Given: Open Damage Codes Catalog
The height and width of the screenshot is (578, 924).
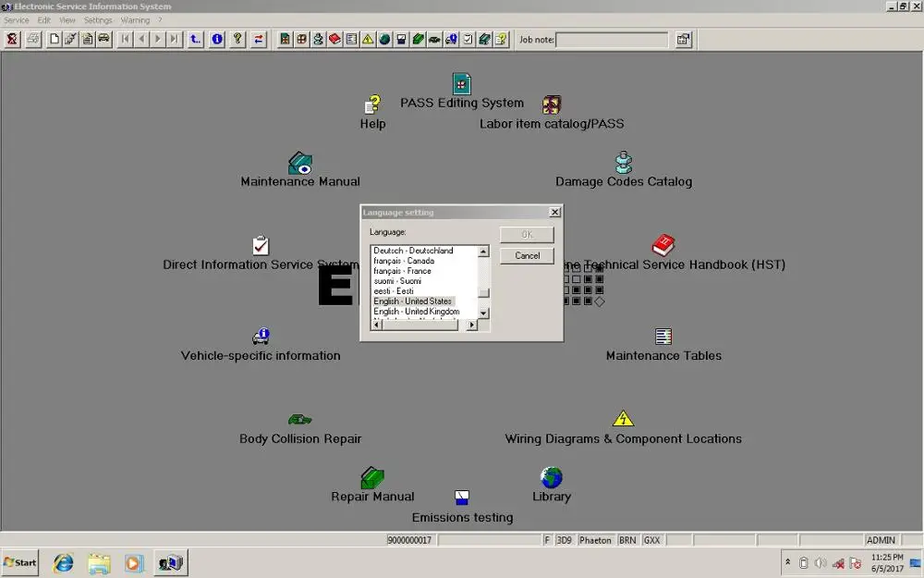Looking at the screenshot, I should click(x=624, y=170).
